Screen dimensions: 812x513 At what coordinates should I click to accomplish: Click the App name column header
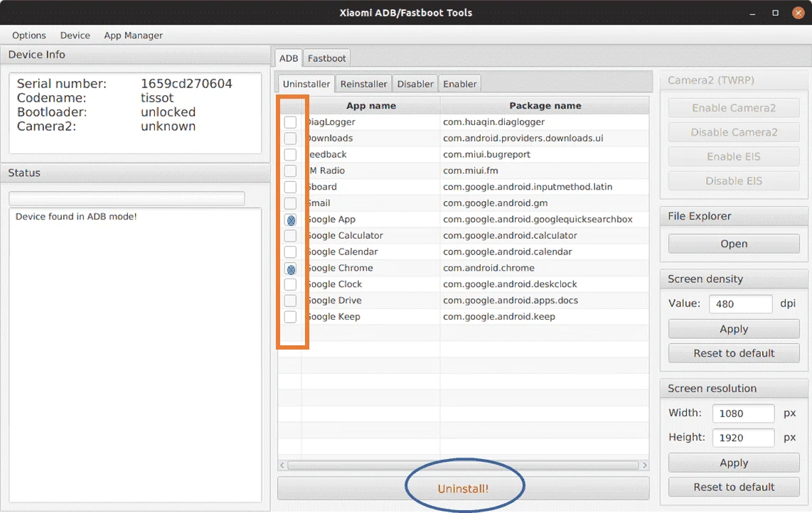[370, 106]
